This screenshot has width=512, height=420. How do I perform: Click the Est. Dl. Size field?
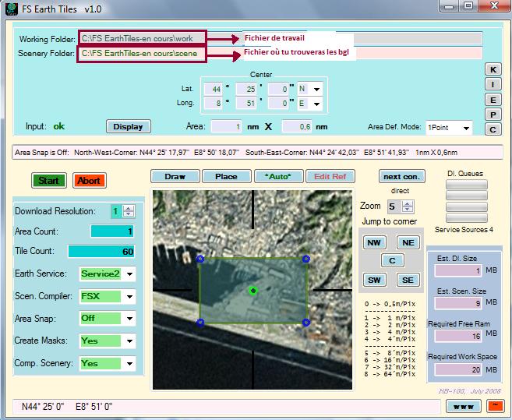(x=458, y=270)
